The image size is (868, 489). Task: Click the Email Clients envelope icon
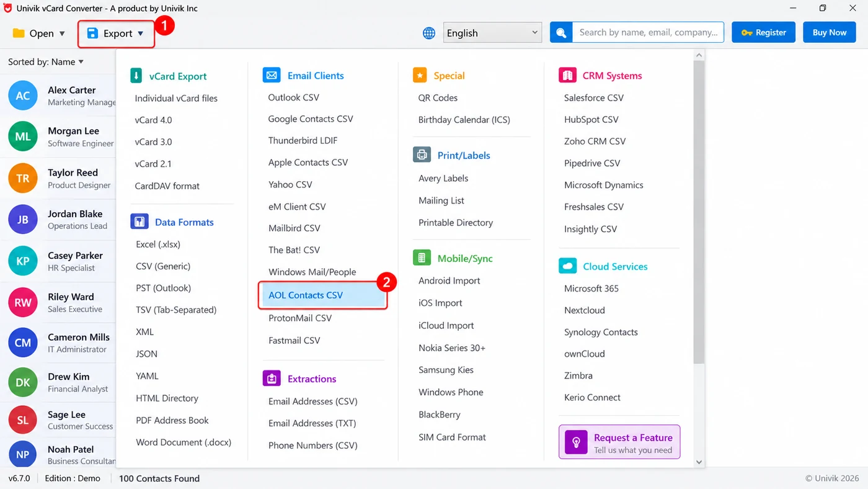pyautogui.click(x=272, y=76)
